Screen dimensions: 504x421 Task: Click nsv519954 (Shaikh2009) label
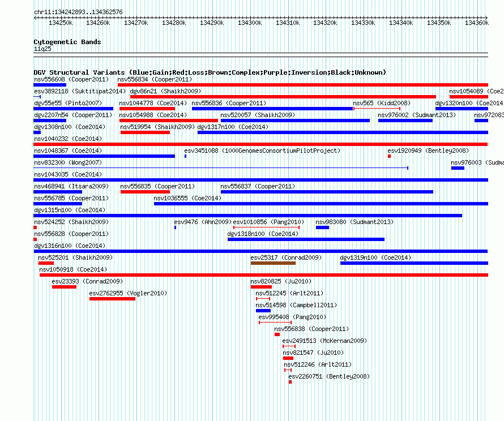point(157,127)
